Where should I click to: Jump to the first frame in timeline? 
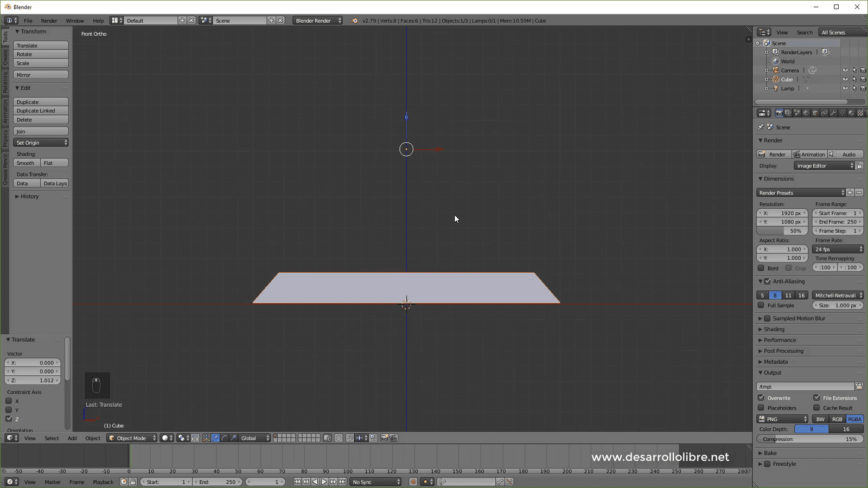pos(297,481)
